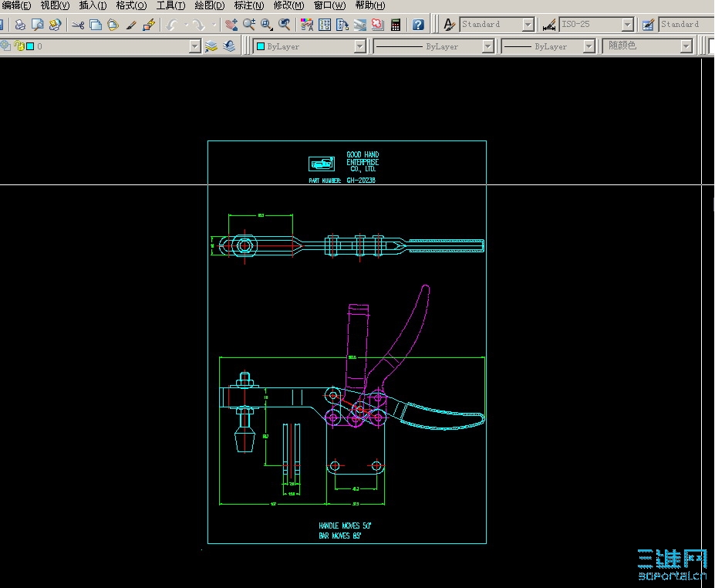Click the Cut scissors icon
715x588 pixels.
point(78,25)
